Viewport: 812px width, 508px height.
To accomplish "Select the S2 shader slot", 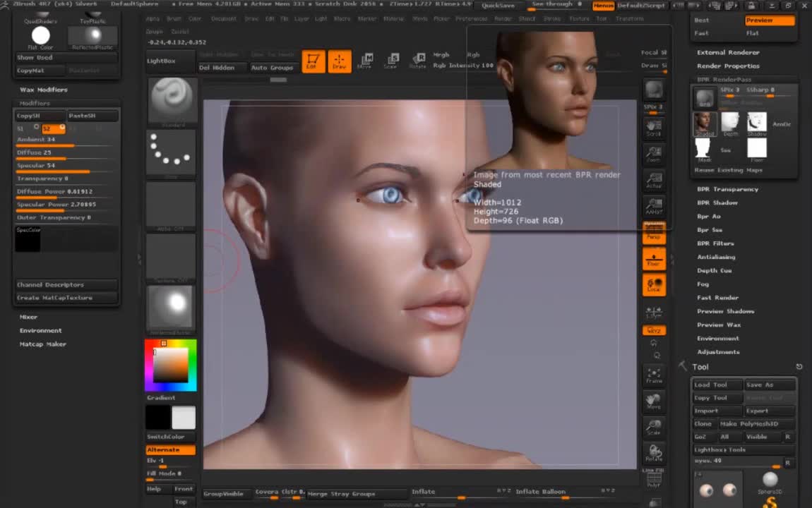I will tap(54, 128).
